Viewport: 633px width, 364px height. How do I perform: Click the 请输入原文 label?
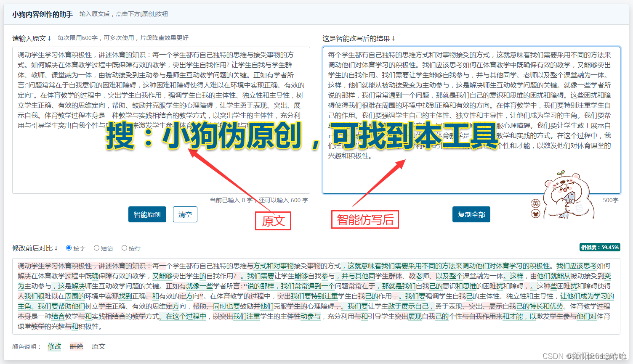32,38
